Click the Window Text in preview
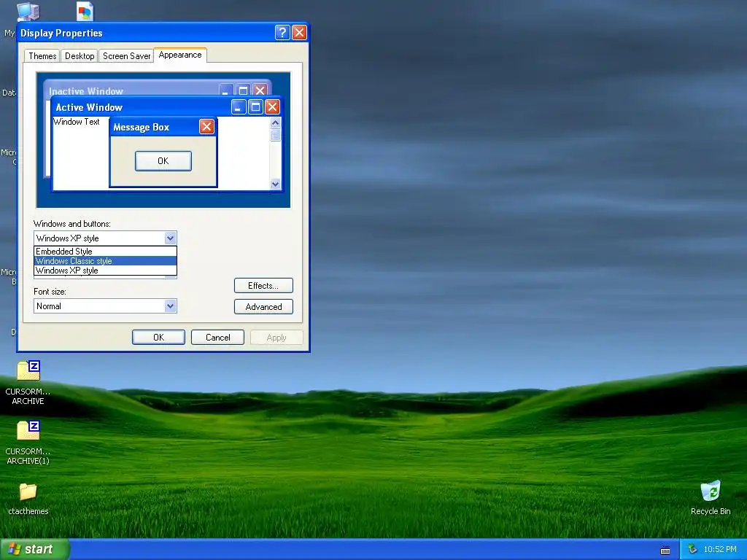 pyautogui.click(x=76, y=122)
